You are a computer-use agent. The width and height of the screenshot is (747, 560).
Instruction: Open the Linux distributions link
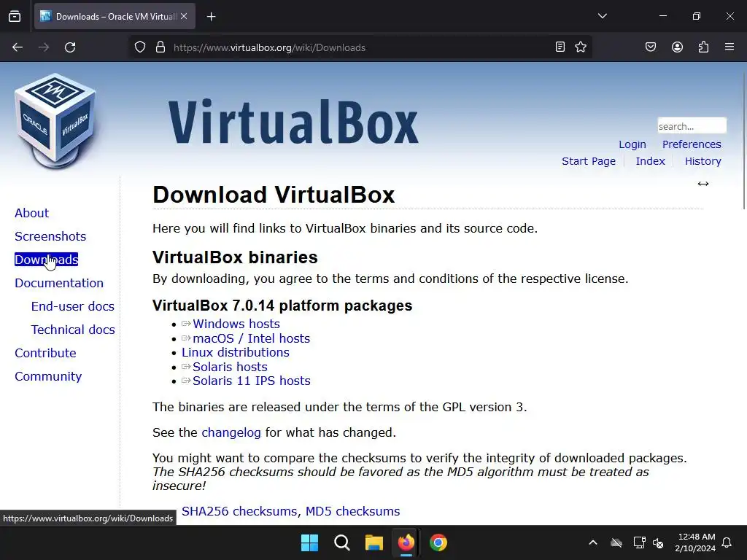tap(236, 352)
